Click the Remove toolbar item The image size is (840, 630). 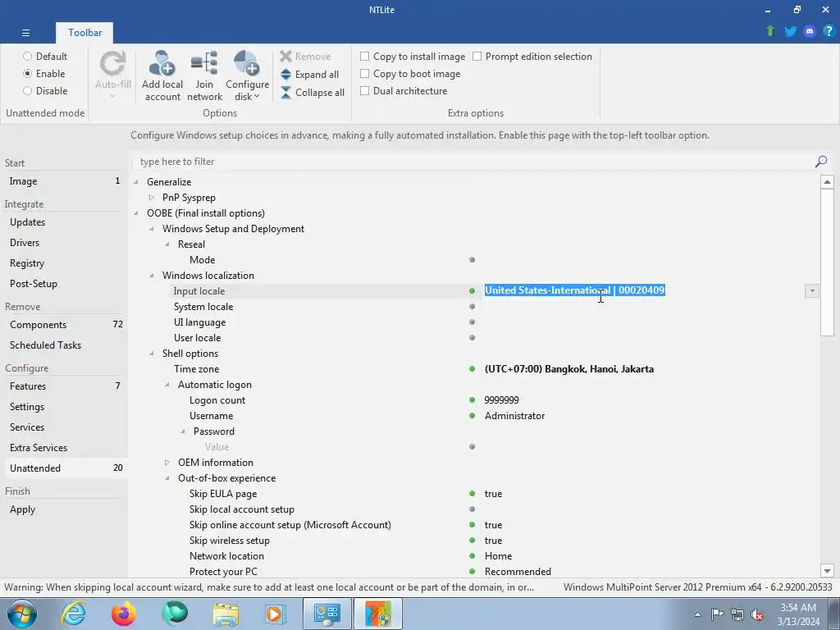[x=305, y=57]
